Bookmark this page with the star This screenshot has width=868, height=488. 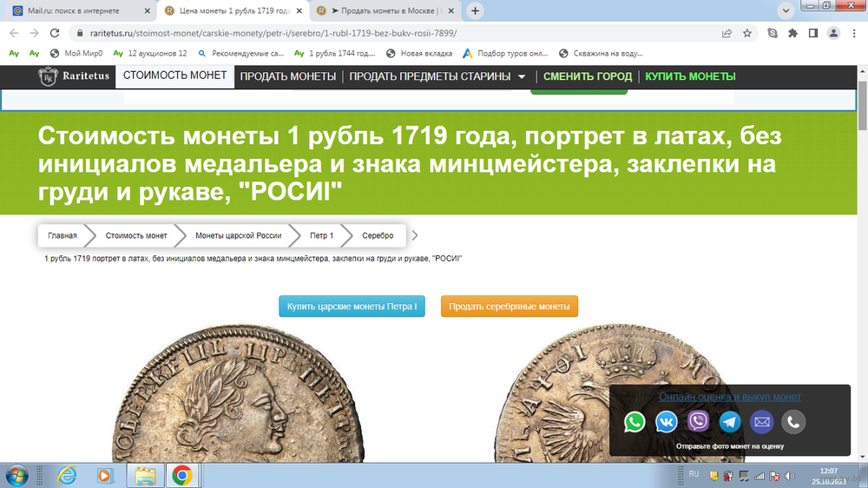(x=746, y=33)
